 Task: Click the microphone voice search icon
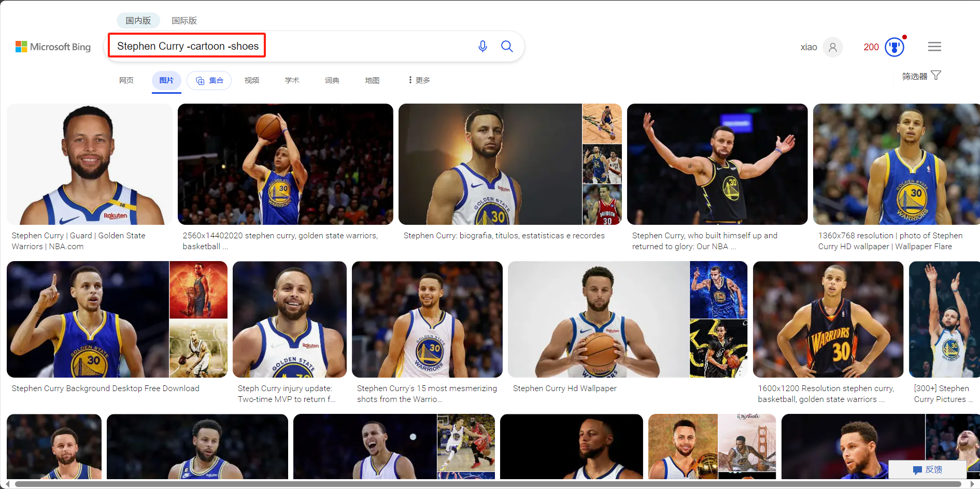click(482, 46)
